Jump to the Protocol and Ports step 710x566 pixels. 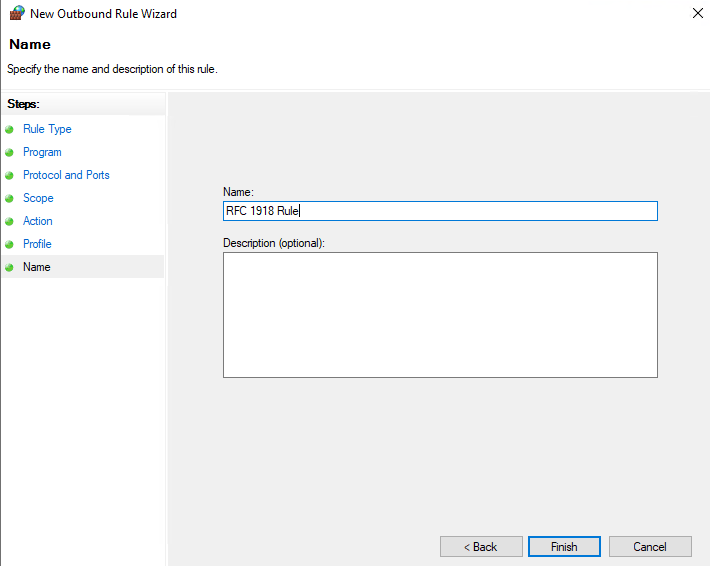tap(66, 175)
